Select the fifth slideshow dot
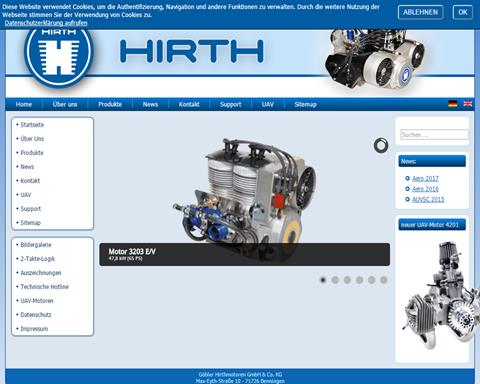The image size is (480, 384). pos(371,280)
